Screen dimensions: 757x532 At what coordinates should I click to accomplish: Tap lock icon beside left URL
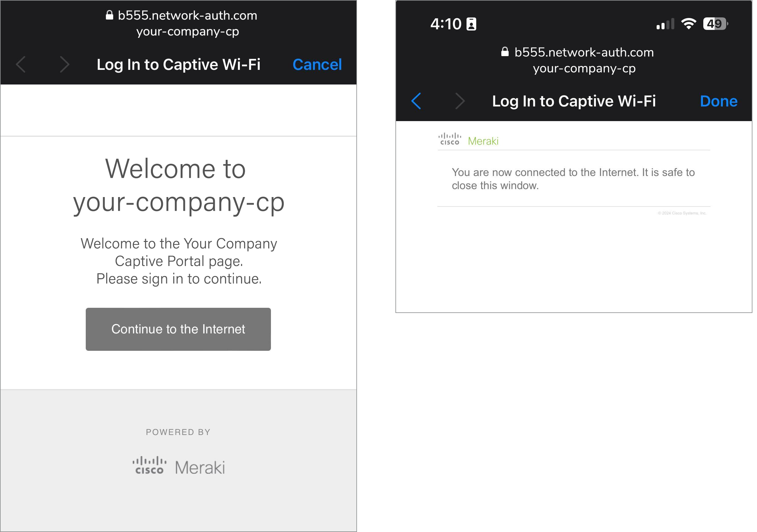110,15
